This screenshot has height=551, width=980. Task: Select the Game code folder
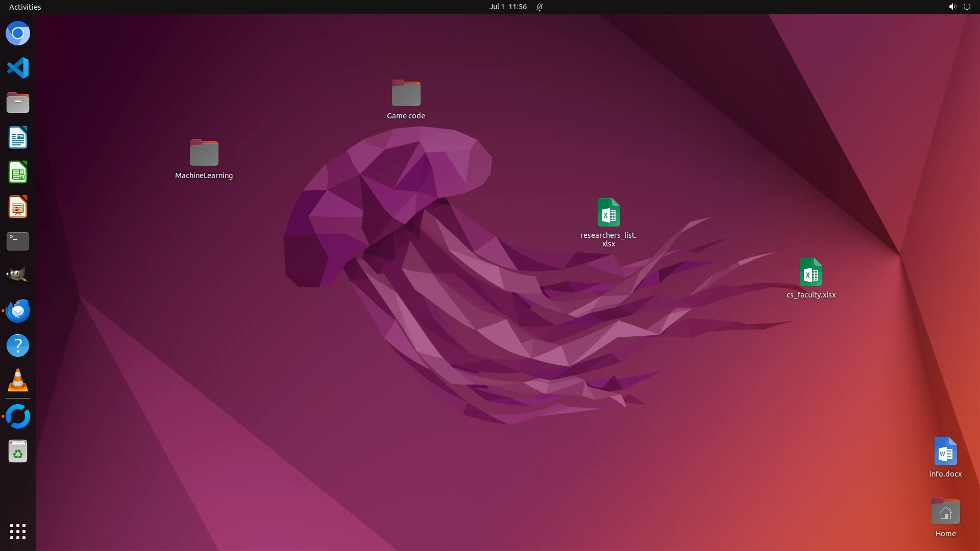[x=406, y=94]
